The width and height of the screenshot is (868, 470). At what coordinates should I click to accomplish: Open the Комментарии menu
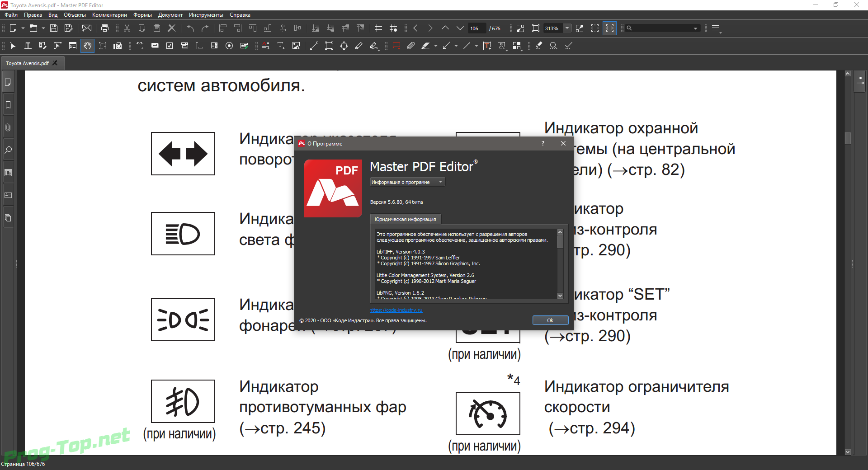109,15
